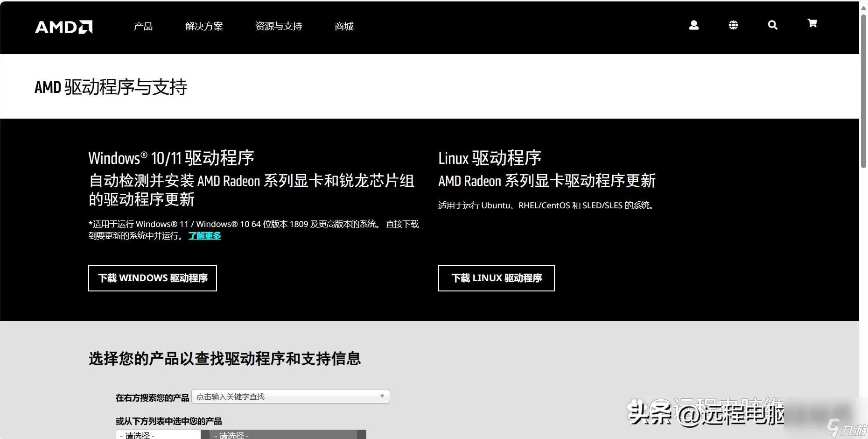Click the AMD logo in the header

[63, 27]
